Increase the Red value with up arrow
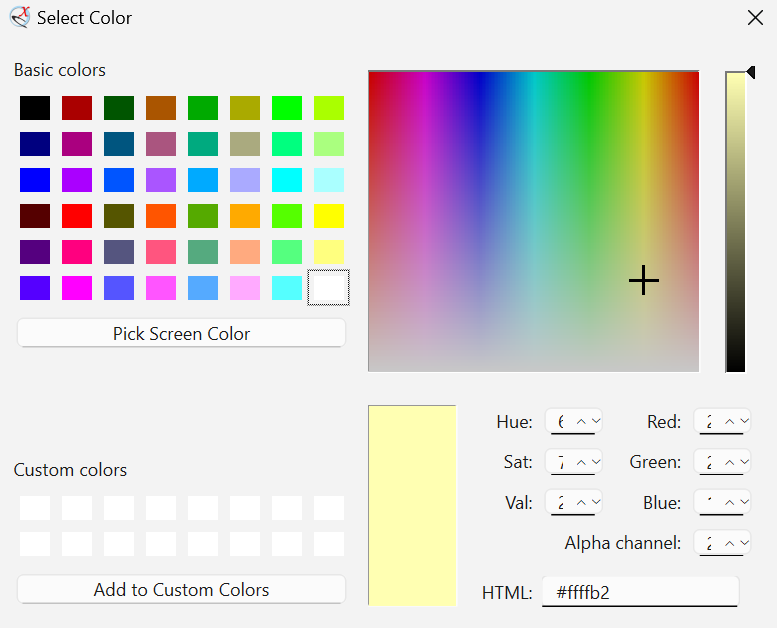 pos(730,422)
